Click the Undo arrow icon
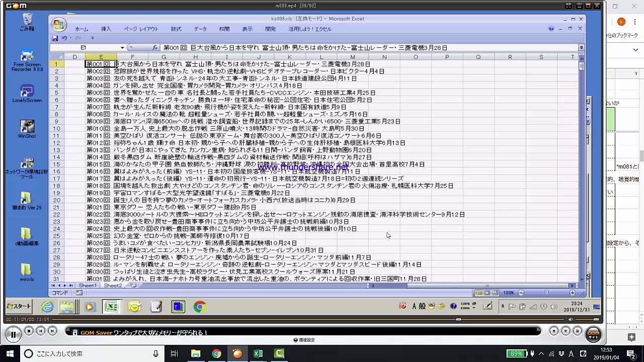The width and height of the screenshot is (644, 362). pos(64,38)
